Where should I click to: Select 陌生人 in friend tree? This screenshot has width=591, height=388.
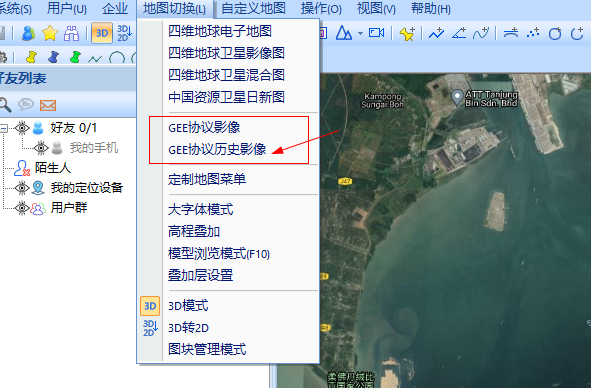tap(53, 167)
